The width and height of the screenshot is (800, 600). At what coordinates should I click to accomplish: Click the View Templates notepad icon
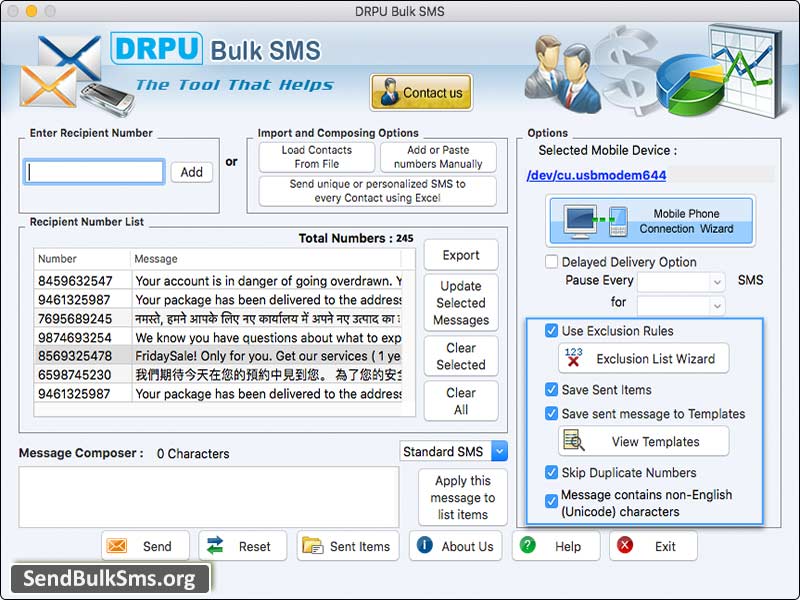click(573, 441)
